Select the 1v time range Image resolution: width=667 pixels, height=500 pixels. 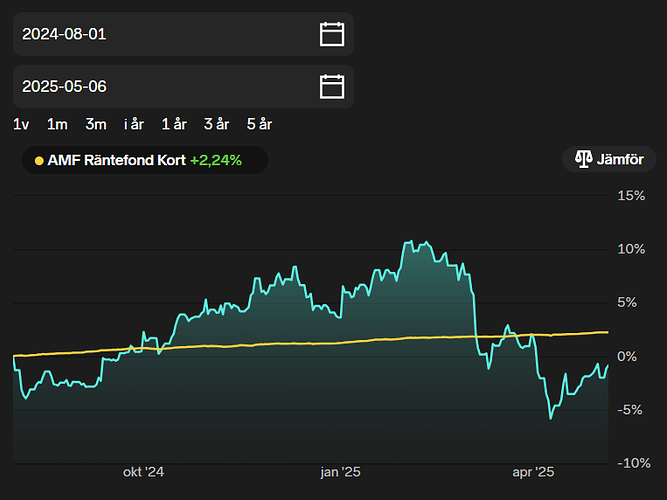(21, 124)
